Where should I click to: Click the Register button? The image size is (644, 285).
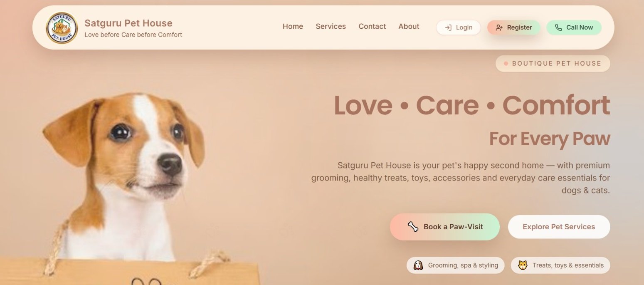pyautogui.click(x=514, y=27)
